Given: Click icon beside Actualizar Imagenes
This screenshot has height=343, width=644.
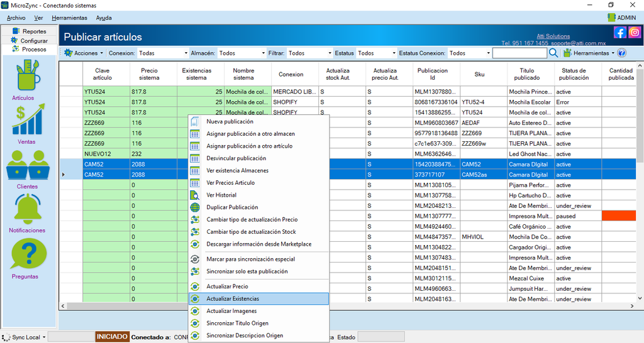Looking at the screenshot, I should (195, 311).
